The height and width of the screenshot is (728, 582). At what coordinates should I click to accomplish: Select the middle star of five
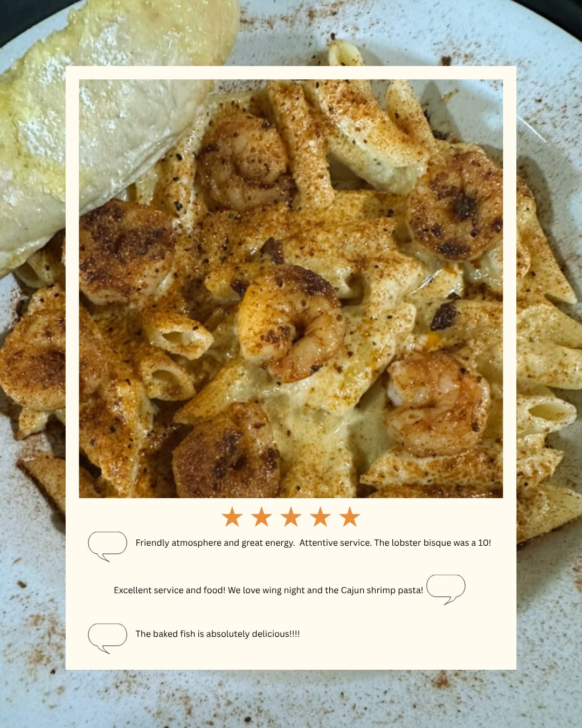291,517
